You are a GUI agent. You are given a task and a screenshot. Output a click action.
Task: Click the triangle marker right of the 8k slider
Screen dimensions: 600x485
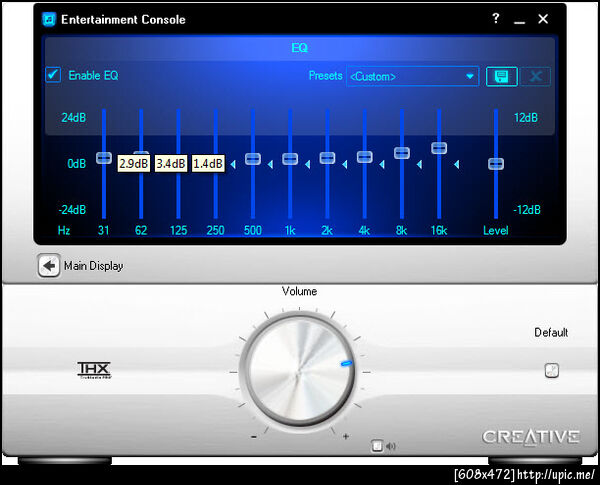click(x=419, y=165)
